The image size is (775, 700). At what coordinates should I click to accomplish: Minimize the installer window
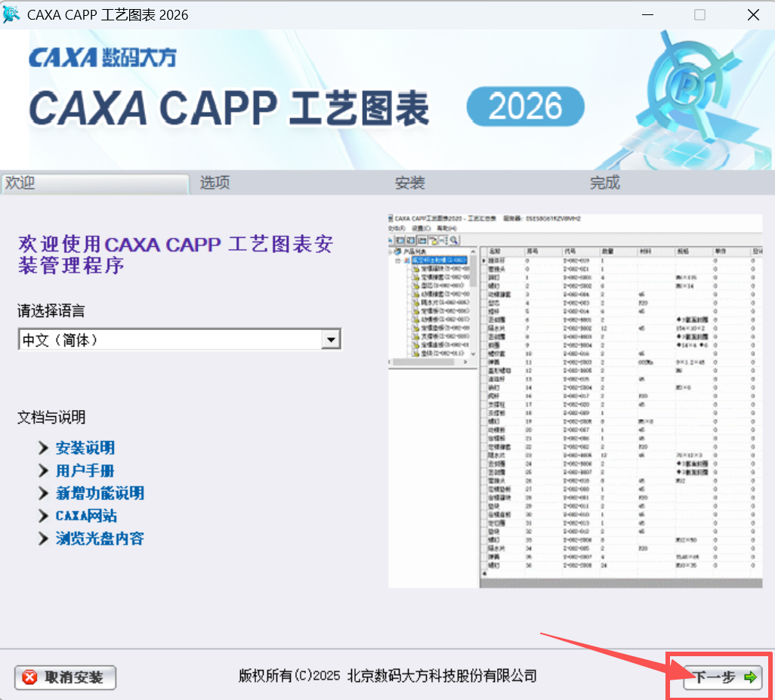[647, 15]
